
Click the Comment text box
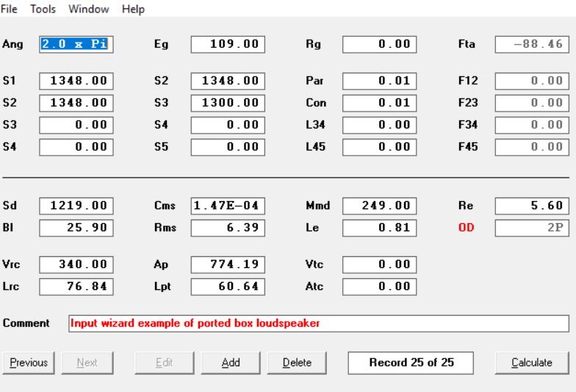pyautogui.click(x=319, y=323)
